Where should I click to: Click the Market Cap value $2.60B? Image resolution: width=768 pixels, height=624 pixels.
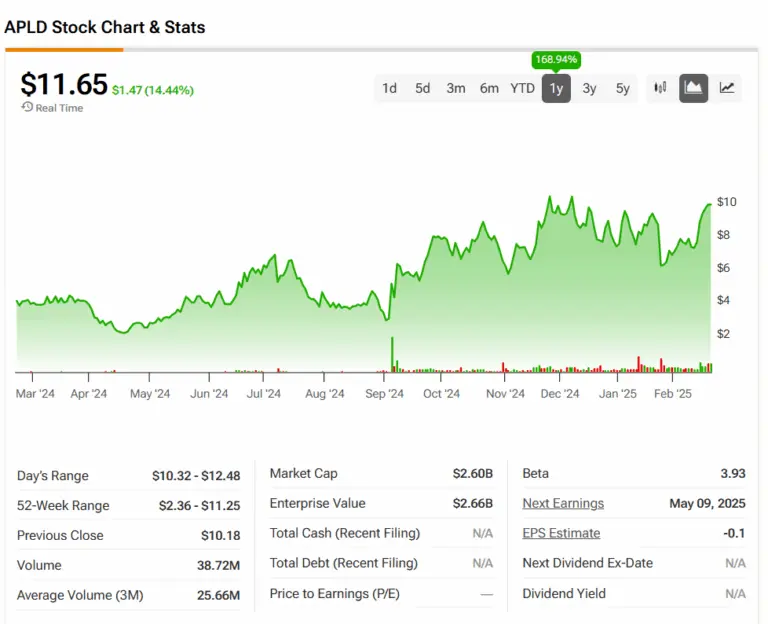(x=473, y=474)
